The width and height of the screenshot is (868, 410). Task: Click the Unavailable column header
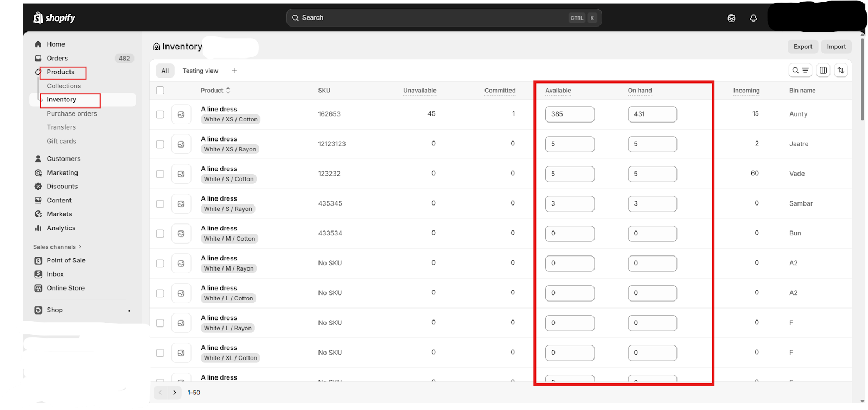coord(420,91)
